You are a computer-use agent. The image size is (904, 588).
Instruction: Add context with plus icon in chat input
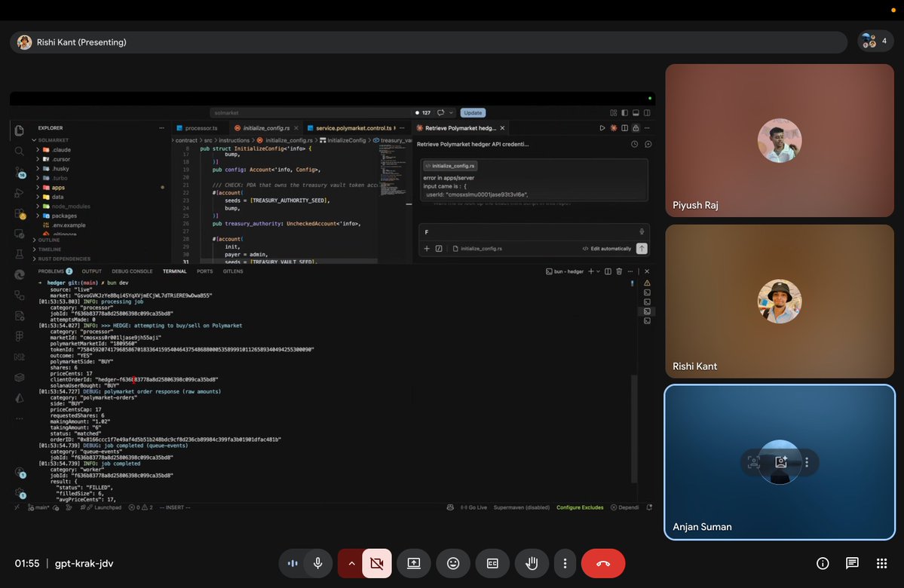[427, 249]
